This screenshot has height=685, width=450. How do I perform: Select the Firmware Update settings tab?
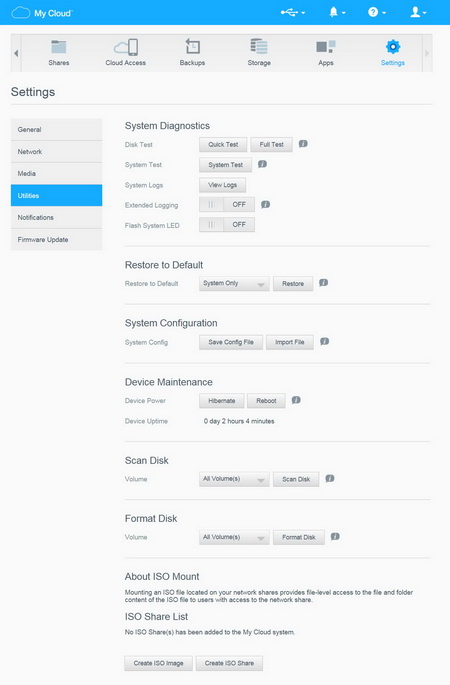56,239
